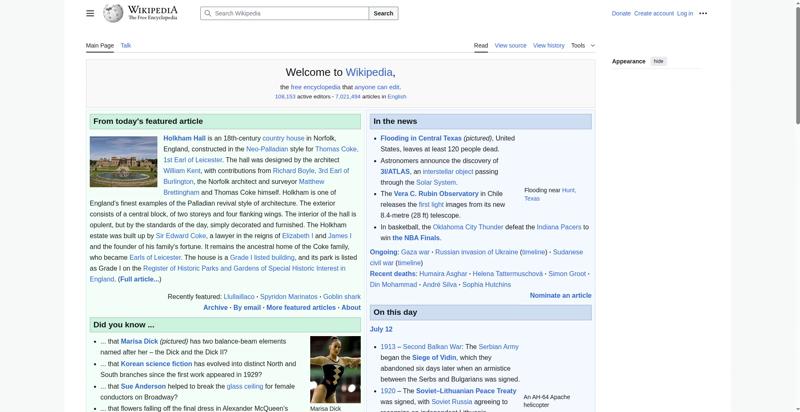Open the interstellar object link
800x412 pixels.
click(x=448, y=172)
